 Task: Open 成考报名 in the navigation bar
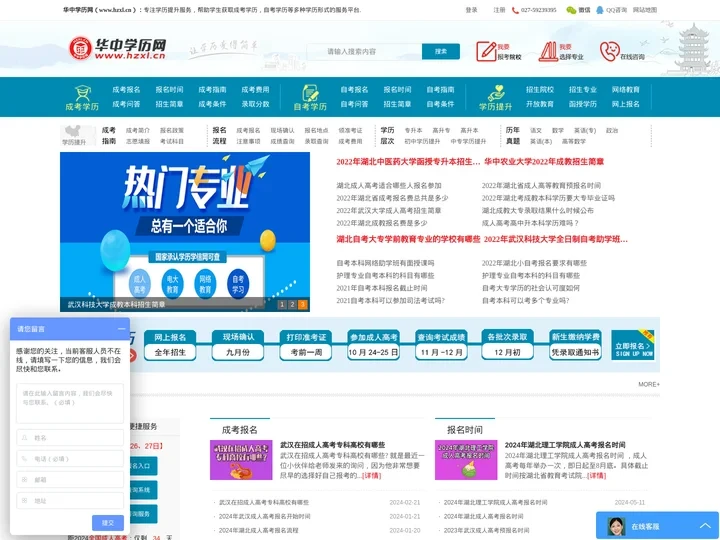(126, 90)
